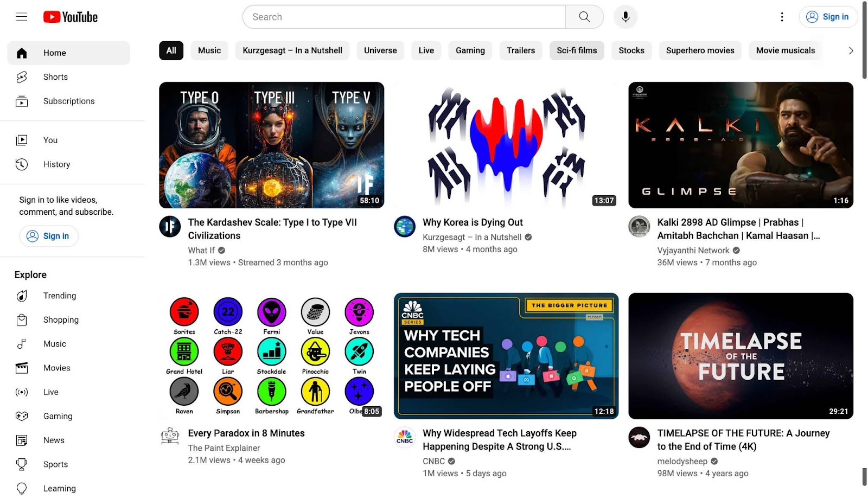Open the Sports section under Explore
The width and height of the screenshot is (868, 499).
pos(55,464)
